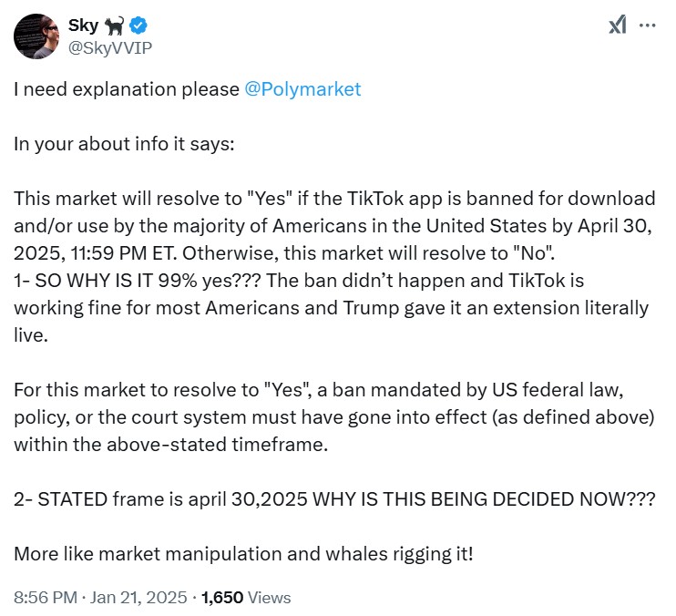The height and width of the screenshot is (616, 676).
Task: Open the @SkyVVIP handle link
Action: [x=110, y=47]
